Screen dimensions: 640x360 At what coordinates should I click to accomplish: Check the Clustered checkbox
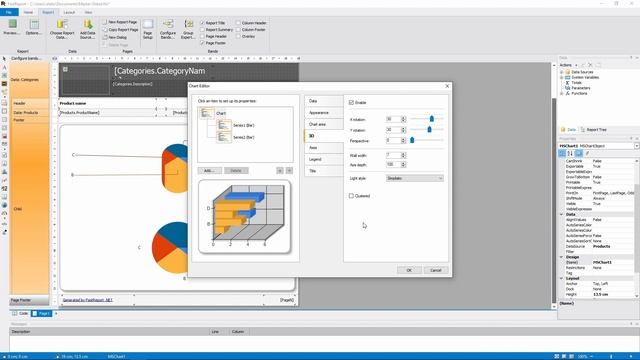(x=351, y=196)
